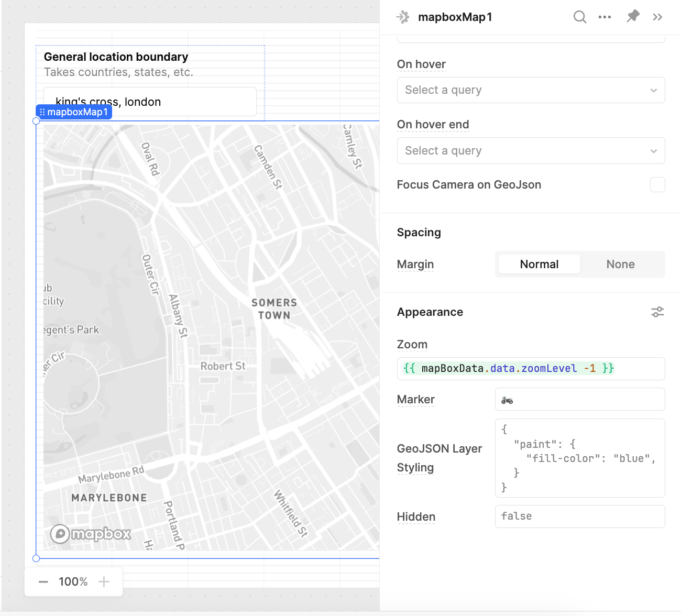Click the king's cross, london text input
Viewport: 681px width, 616px height.
click(150, 102)
